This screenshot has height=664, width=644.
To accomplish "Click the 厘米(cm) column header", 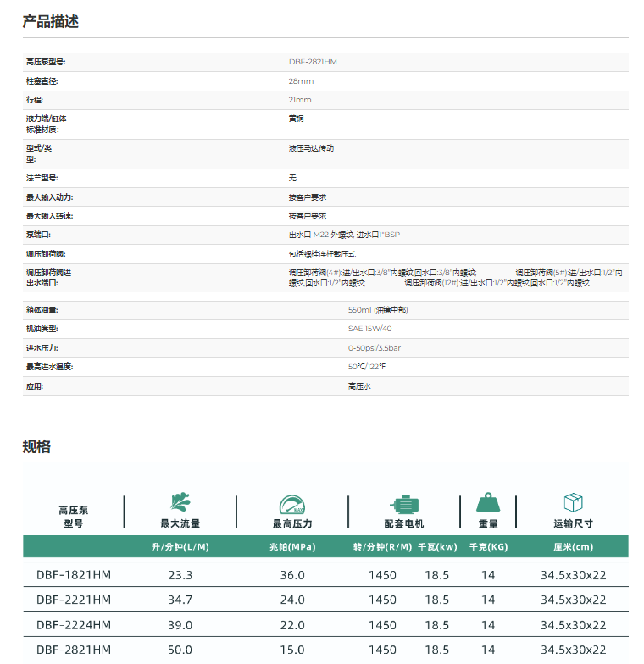I will [x=573, y=547].
